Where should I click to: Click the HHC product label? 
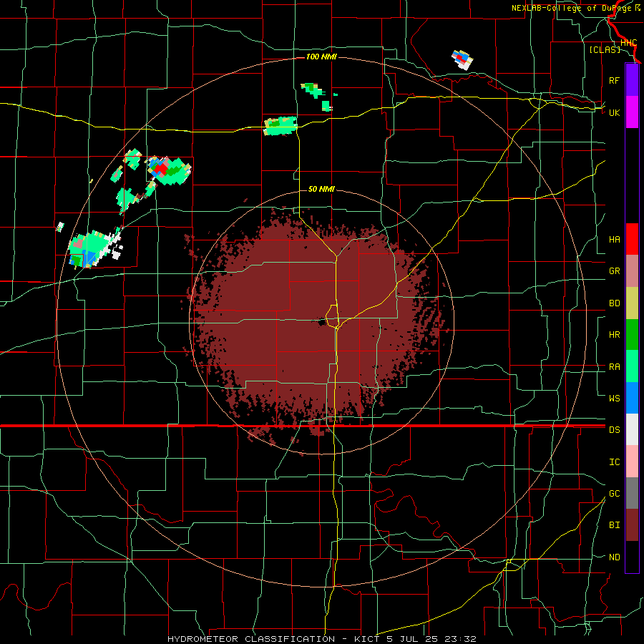point(628,43)
